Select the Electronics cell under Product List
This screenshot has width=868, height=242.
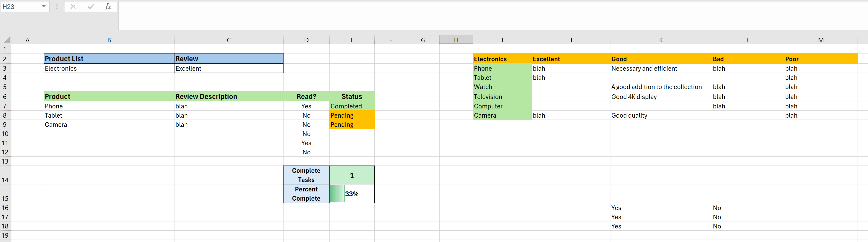(x=109, y=68)
